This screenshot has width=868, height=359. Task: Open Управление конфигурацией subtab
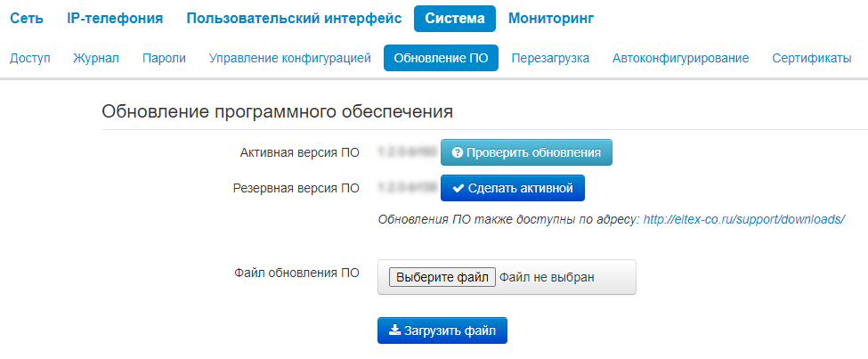(290, 58)
